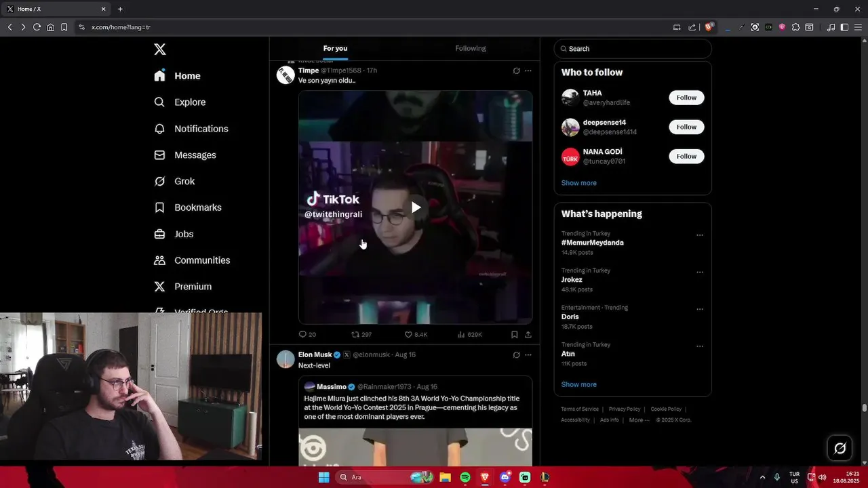The width and height of the screenshot is (868, 488).
Task: Open the floating Grok button
Action: [840, 448]
